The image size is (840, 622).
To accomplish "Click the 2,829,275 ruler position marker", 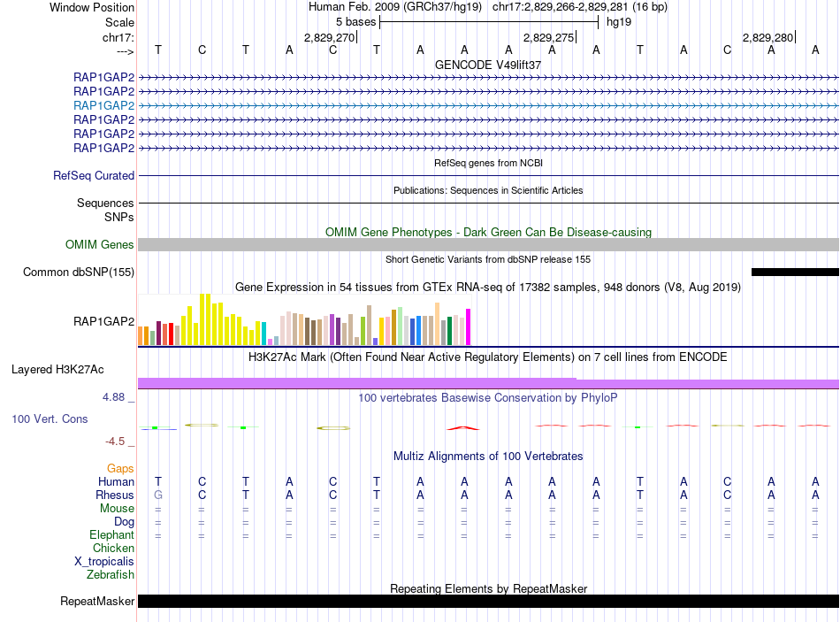I will click(x=549, y=37).
